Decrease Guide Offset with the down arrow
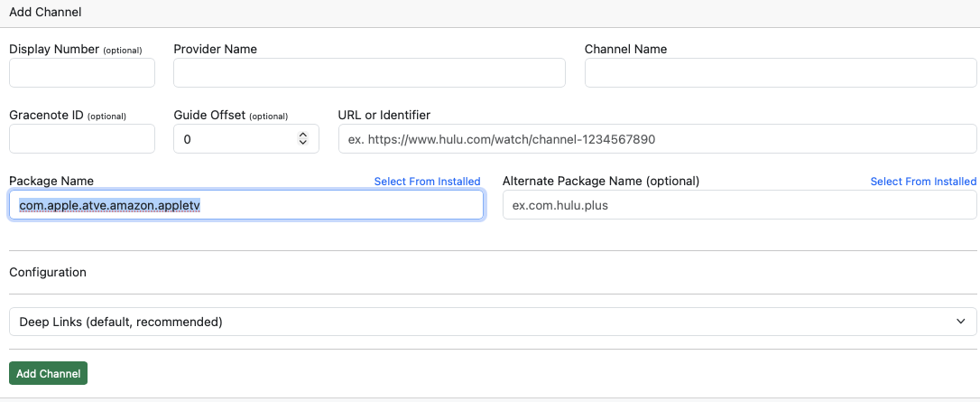 303,143
